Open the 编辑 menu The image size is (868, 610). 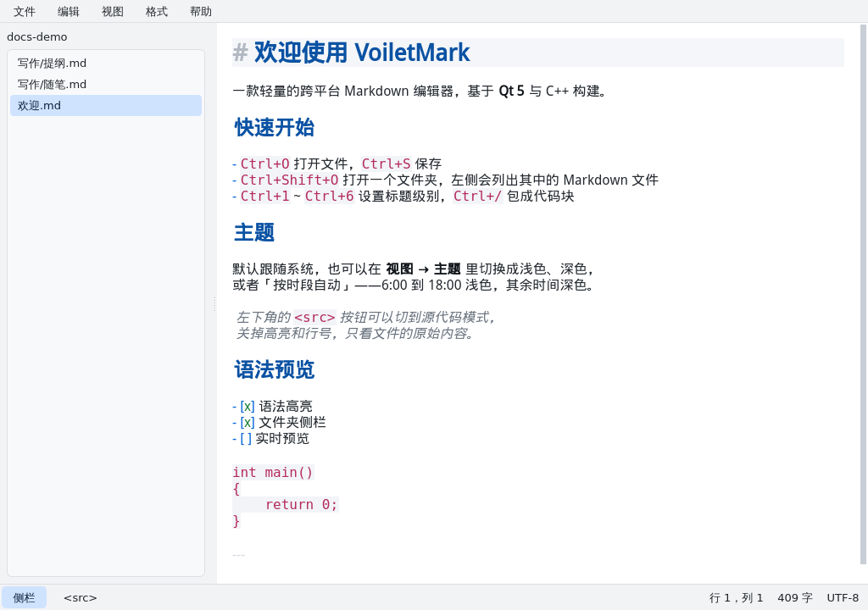[x=69, y=12]
